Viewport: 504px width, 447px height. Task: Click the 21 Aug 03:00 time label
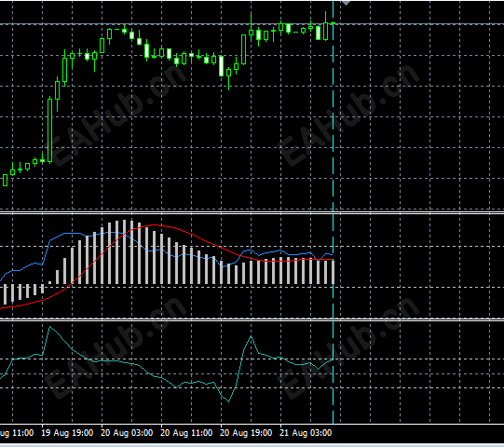coord(306,433)
